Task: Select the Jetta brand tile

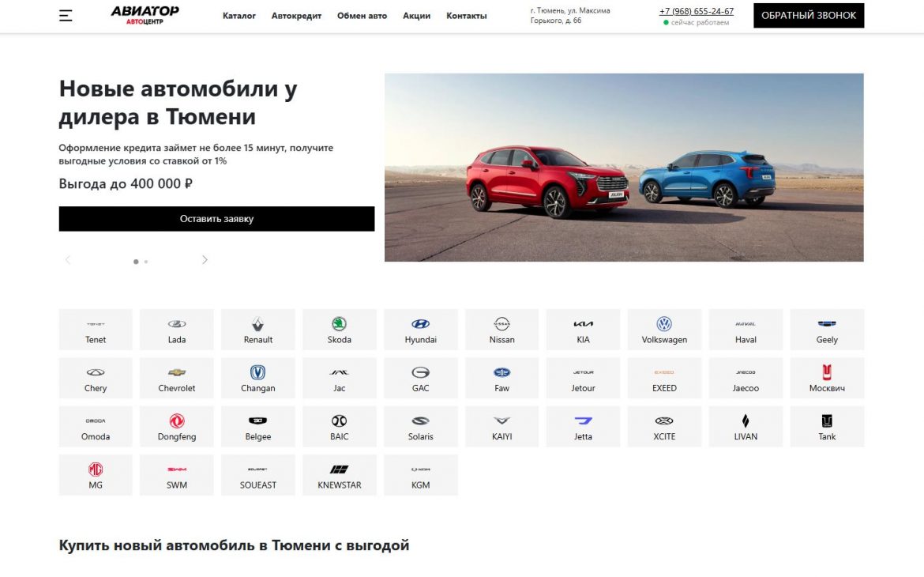Action: coord(584,427)
